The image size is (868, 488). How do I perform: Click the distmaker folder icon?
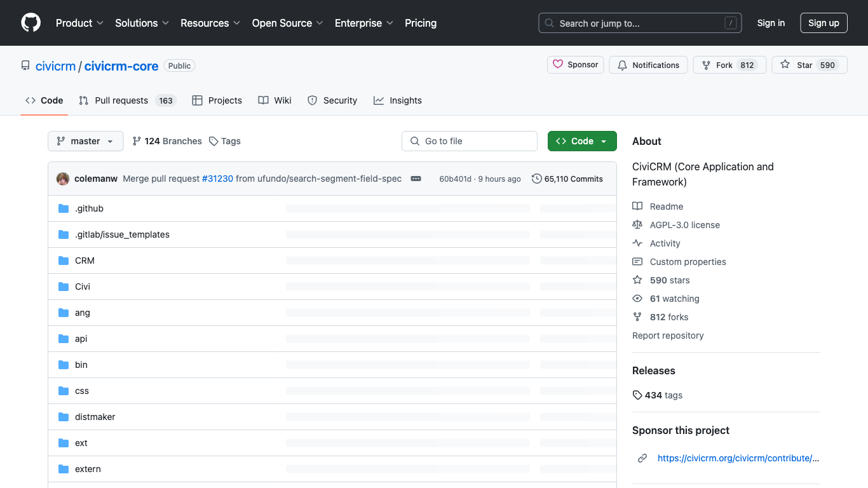coord(64,417)
